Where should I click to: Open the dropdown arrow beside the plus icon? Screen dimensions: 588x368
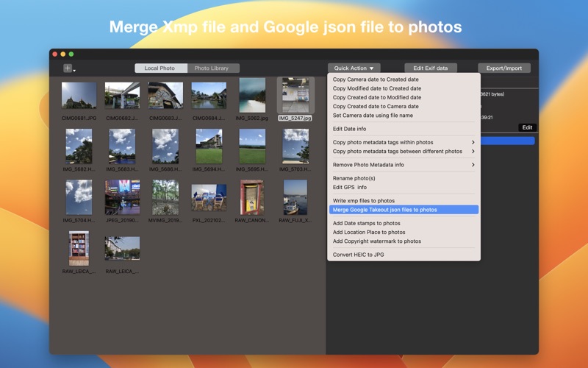[74, 70]
